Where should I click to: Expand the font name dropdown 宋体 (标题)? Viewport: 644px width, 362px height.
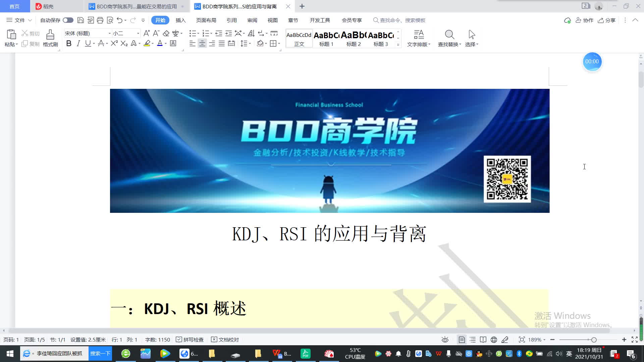(109, 33)
